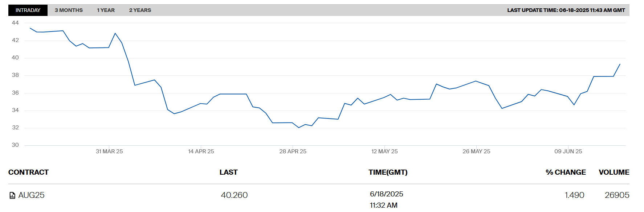Click the volume figure 26905
This screenshot has width=644, height=212.
(x=617, y=195)
